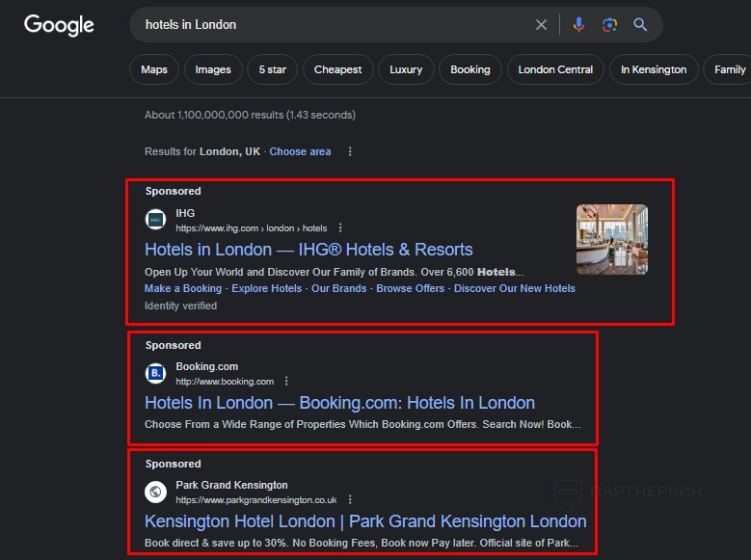751x560 pixels.
Task: Open the IHG 'Explore Hotels' sitelink
Action: pyautogui.click(x=266, y=288)
